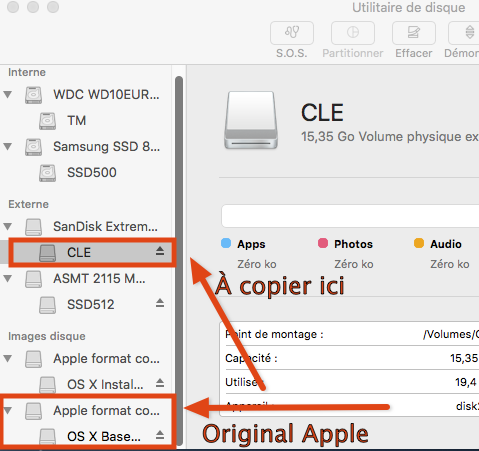Click the Externe section header
The width and height of the screenshot is (479, 451).
(28, 204)
